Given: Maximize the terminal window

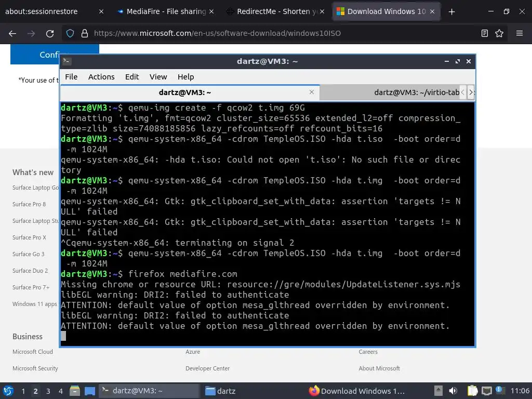Looking at the screenshot, I should [458, 61].
